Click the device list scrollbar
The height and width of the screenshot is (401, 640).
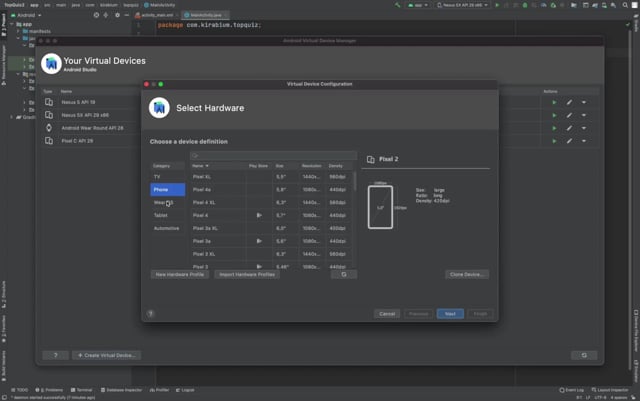pos(354,181)
